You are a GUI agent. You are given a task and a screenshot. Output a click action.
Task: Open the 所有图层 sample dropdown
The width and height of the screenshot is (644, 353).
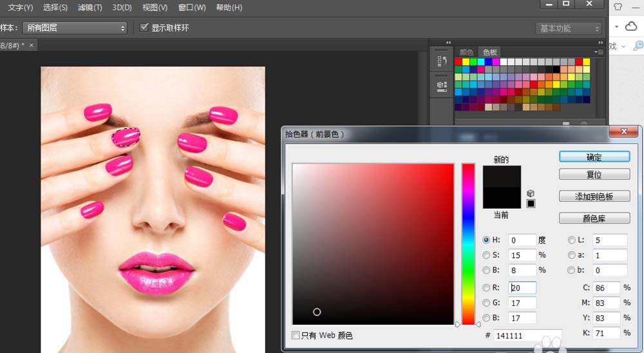pos(75,28)
